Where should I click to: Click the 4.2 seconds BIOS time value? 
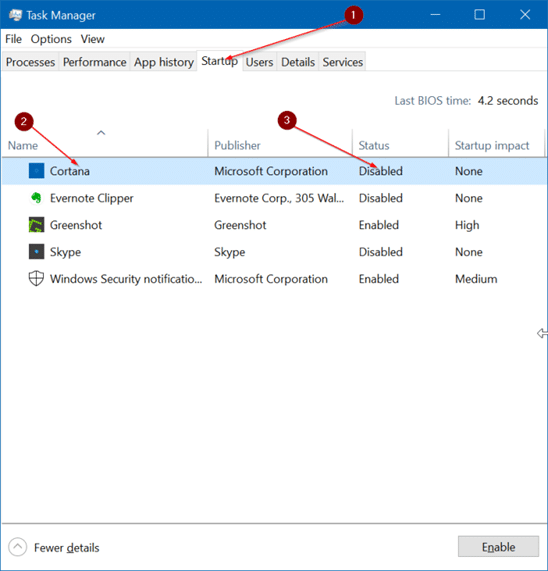[x=508, y=101]
